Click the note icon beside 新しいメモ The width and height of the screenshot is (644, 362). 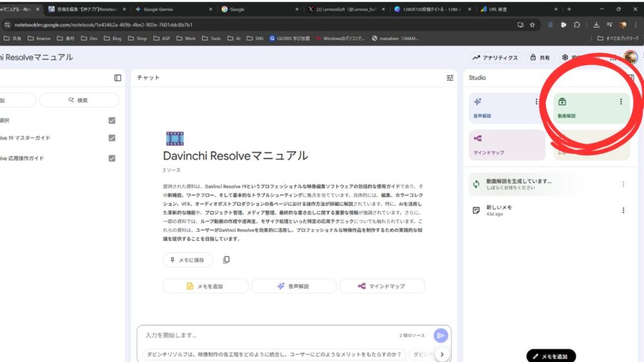[476, 211]
